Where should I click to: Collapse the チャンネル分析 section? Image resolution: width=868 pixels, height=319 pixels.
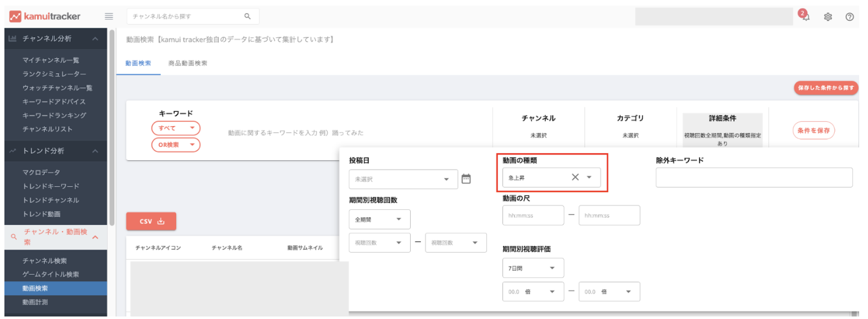click(x=95, y=39)
